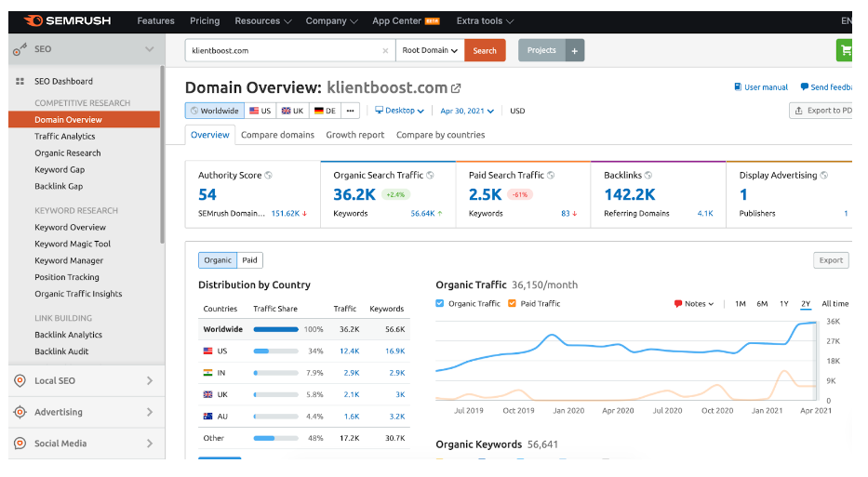
Task: Open Keyword Magic Tool in sidebar
Action: (73, 245)
